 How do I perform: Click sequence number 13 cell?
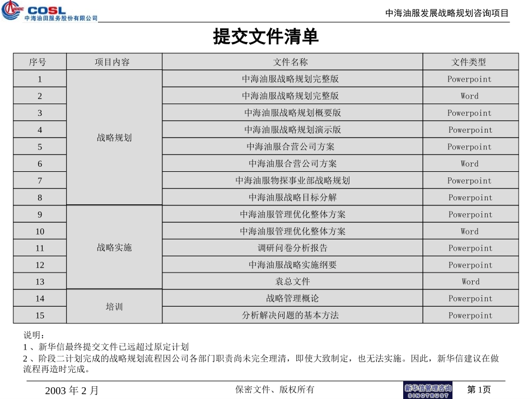click(x=40, y=281)
